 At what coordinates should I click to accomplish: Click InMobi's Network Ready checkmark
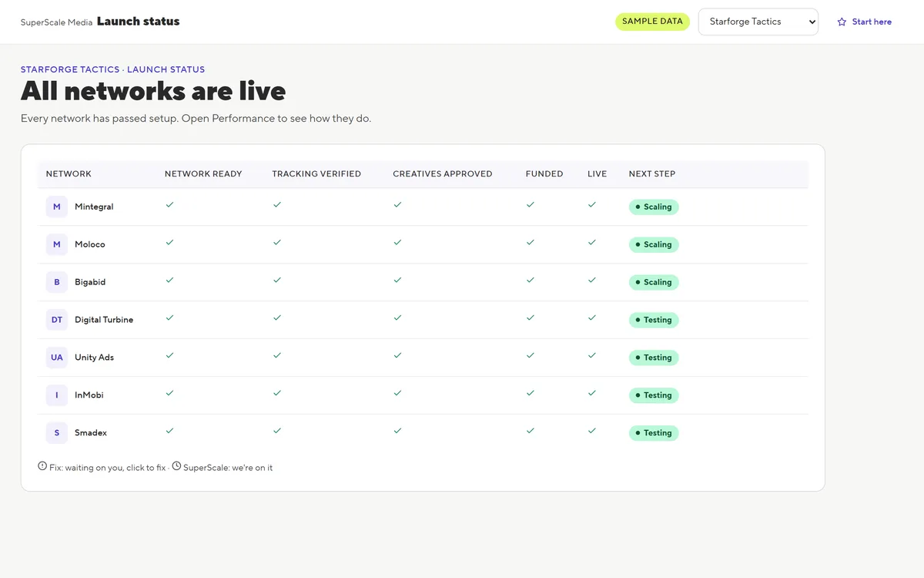169,394
